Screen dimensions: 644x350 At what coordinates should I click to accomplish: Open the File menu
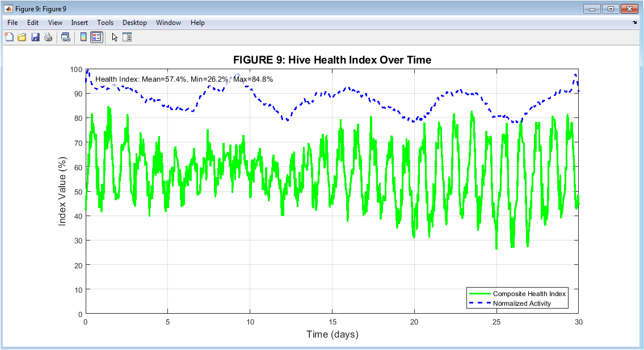pyautogui.click(x=12, y=23)
